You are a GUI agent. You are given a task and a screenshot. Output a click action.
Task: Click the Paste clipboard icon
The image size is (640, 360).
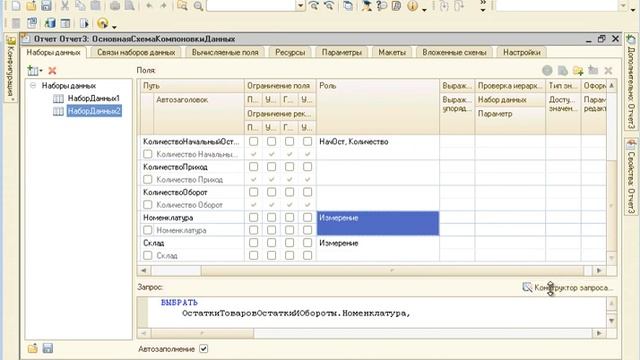[x=95, y=6]
